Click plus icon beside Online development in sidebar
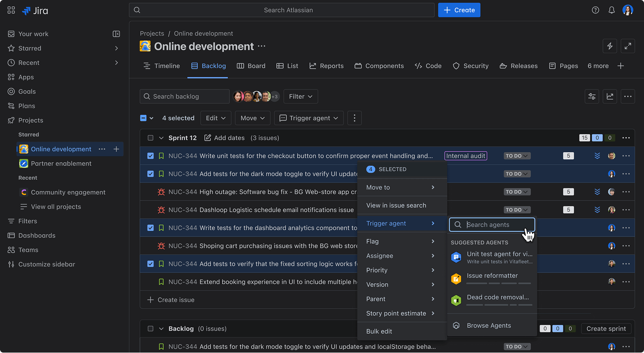This screenshot has height=353, width=644. point(116,149)
